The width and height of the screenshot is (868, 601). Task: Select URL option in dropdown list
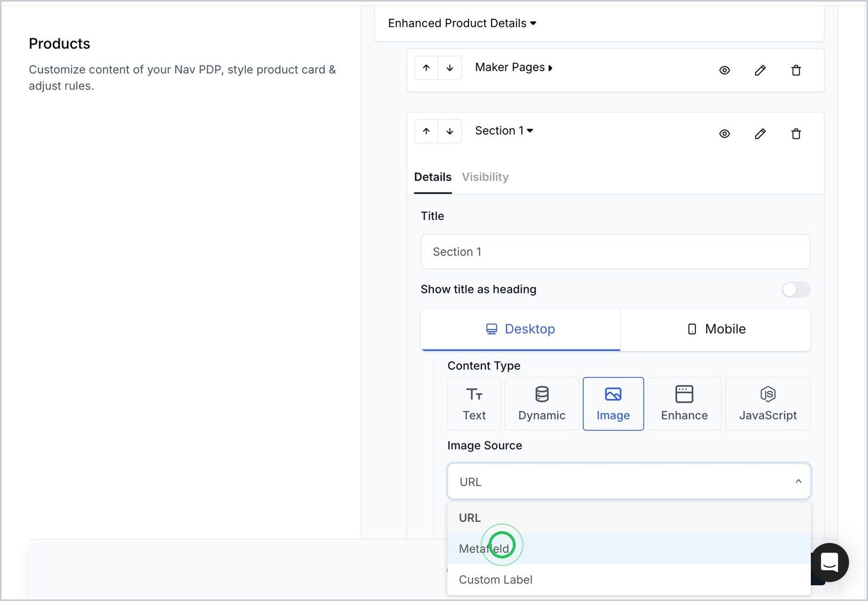pyautogui.click(x=629, y=518)
